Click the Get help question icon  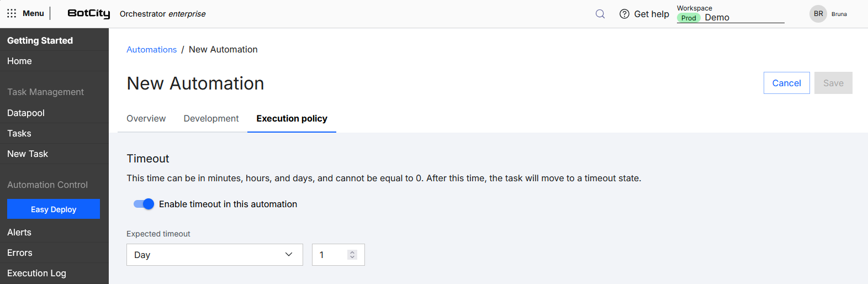click(x=624, y=14)
